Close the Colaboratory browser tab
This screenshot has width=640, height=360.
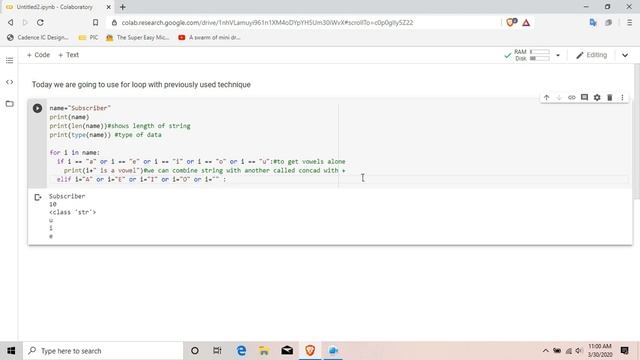(109, 7)
